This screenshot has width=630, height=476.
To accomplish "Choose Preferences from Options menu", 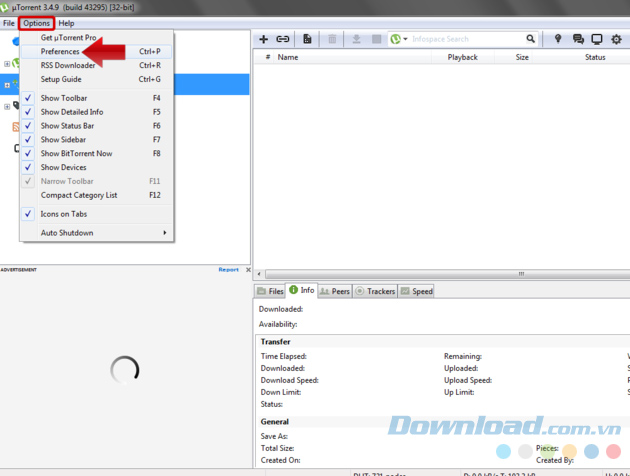I will click(96, 51).
